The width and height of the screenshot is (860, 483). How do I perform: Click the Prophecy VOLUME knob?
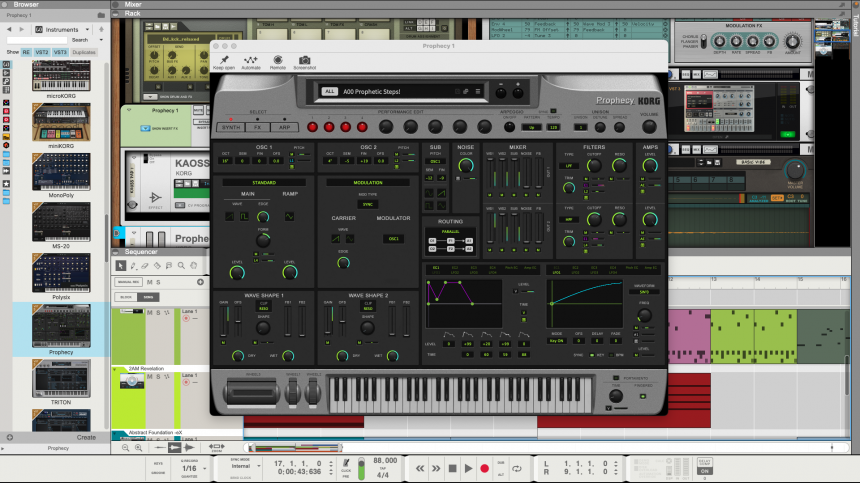(x=649, y=127)
